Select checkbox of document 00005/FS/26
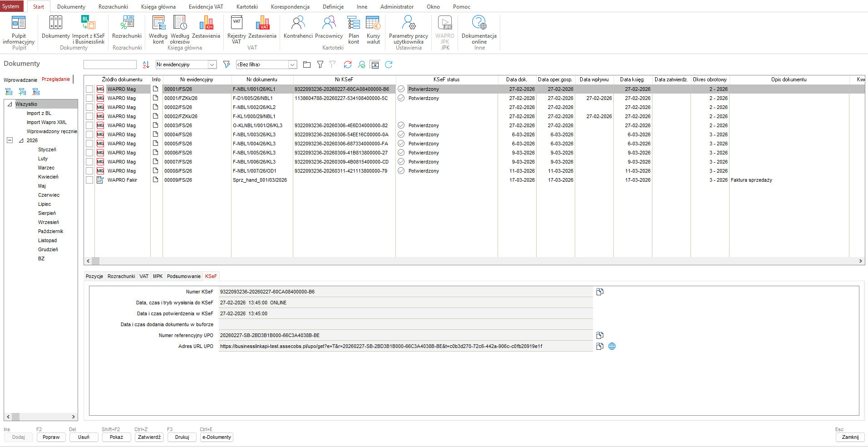The height and width of the screenshot is (447, 868). (x=89, y=144)
